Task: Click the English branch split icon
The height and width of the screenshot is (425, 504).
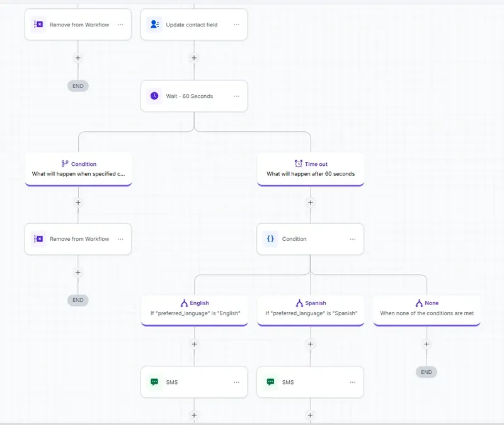Action: point(184,303)
